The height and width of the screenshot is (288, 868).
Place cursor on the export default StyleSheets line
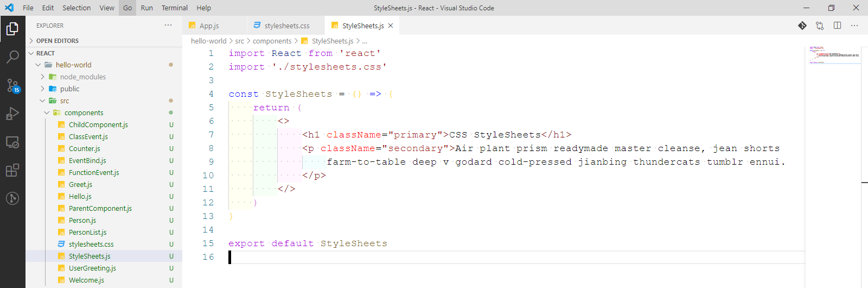pos(308,243)
